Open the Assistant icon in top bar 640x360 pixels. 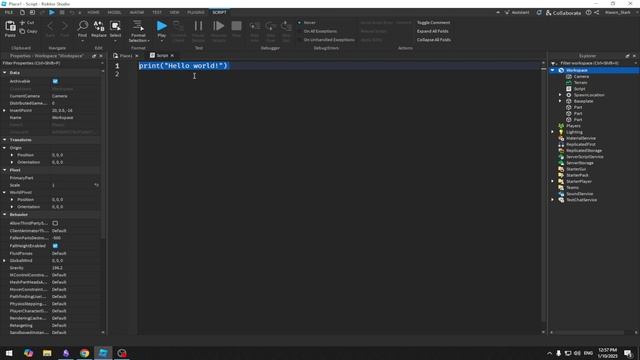pos(507,13)
